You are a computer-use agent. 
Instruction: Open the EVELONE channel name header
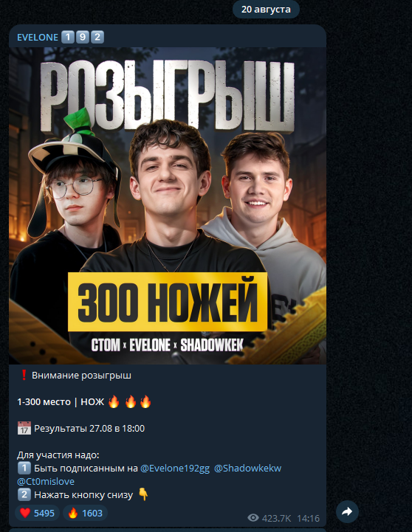(38, 38)
